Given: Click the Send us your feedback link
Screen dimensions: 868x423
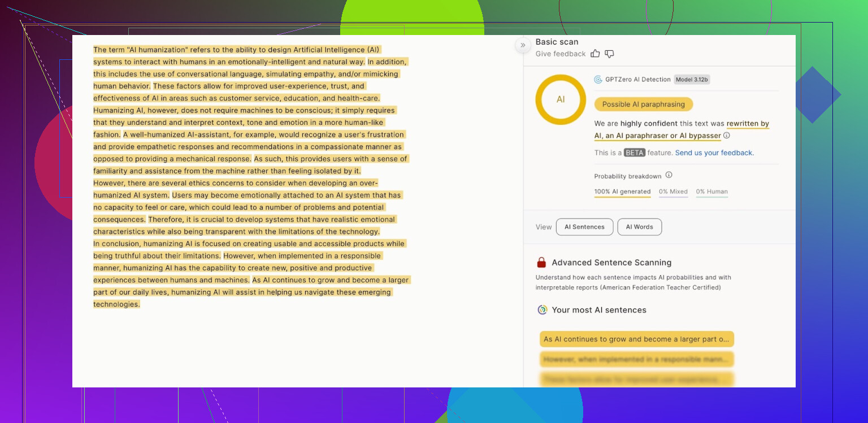Looking at the screenshot, I should pos(714,153).
